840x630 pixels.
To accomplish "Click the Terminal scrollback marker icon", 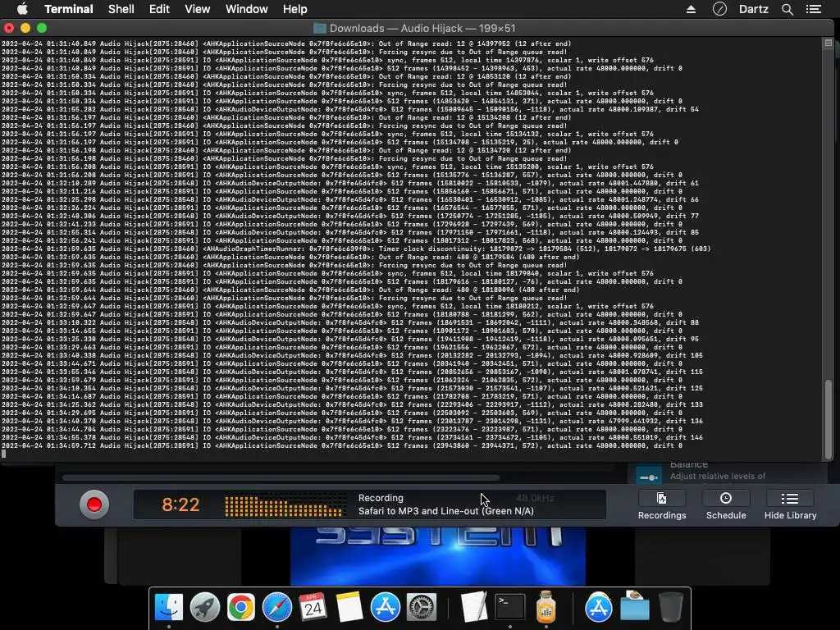I will (x=829, y=43).
